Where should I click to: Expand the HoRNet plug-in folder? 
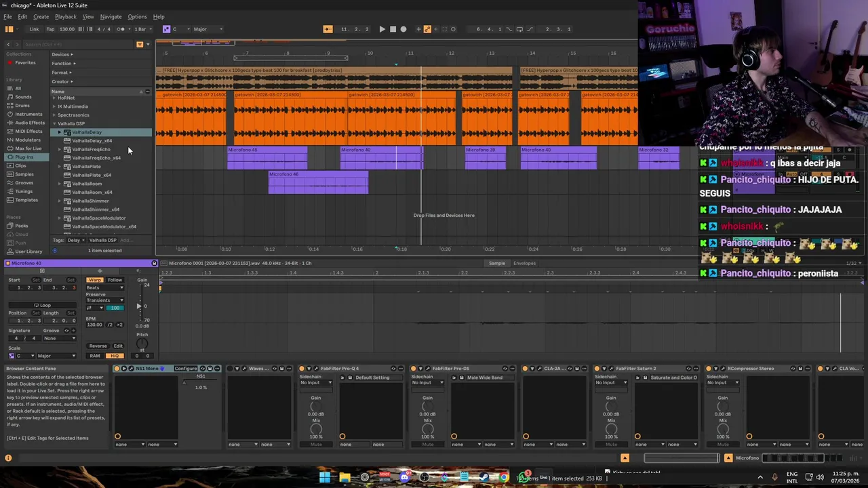54,98
